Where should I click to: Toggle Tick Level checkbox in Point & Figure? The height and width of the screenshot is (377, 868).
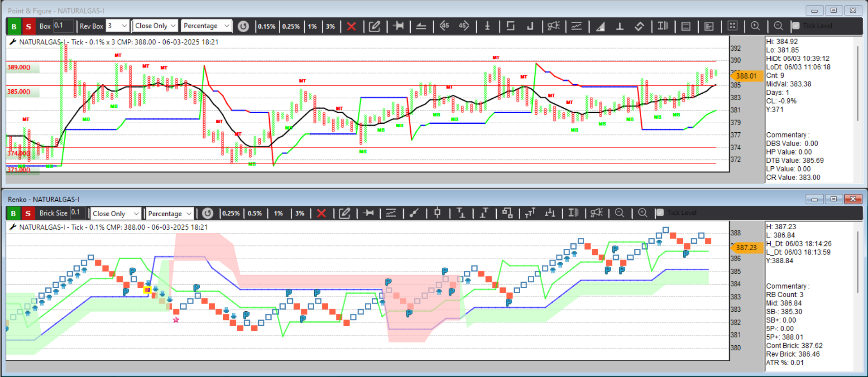pyautogui.click(x=796, y=26)
